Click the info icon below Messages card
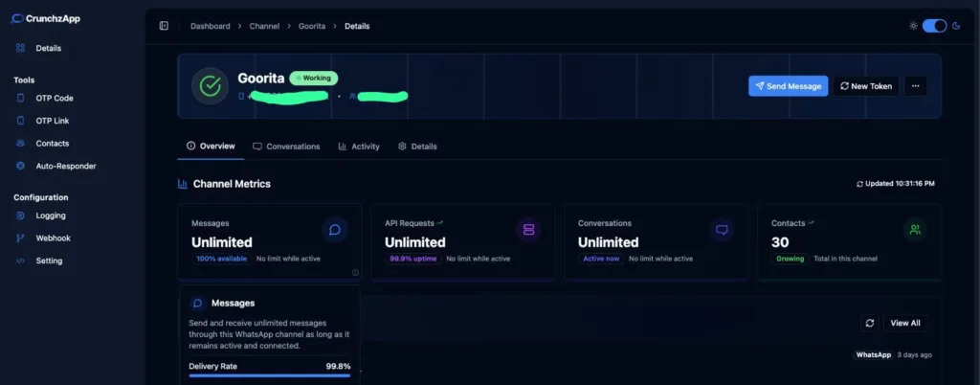 [355, 273]
